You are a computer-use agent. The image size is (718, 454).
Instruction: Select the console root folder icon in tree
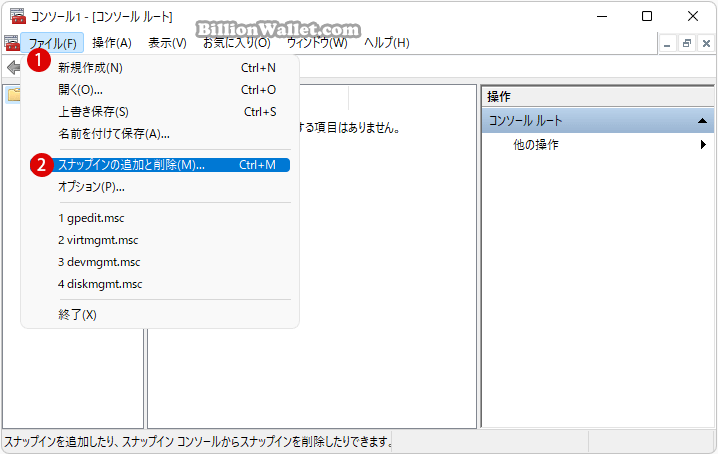(14, 95)
